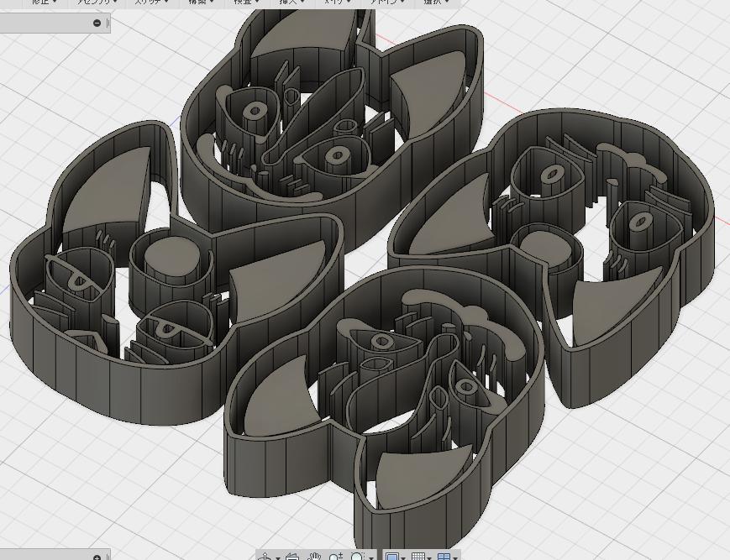Expand the Grid and Snaps dropdown arrow

click(429, 557)
